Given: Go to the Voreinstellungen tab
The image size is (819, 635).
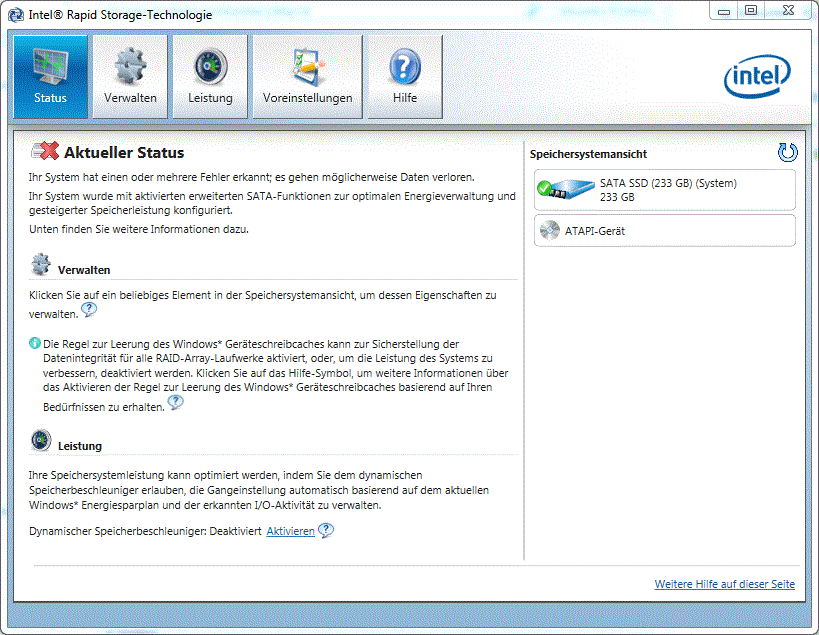Looking at the screenshot, I should pos(308,77).
